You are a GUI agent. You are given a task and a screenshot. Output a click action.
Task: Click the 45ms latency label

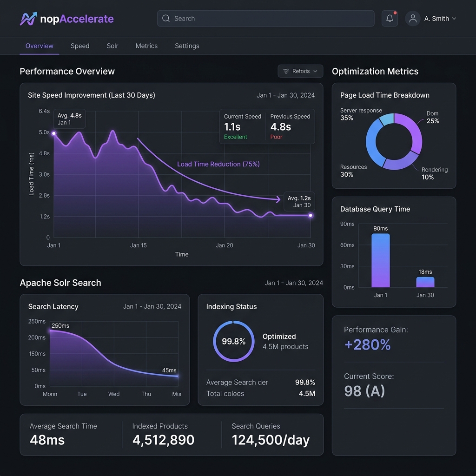point(169,370)
